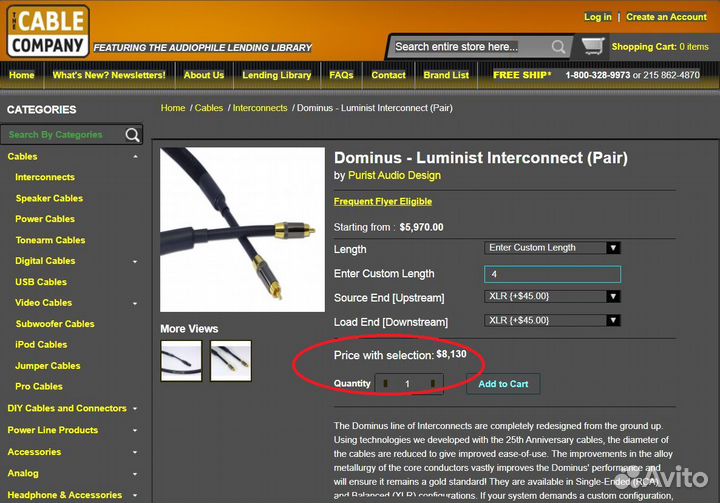
Task: Click the Interconnects breadcrumb link
Action: [260, 108]
